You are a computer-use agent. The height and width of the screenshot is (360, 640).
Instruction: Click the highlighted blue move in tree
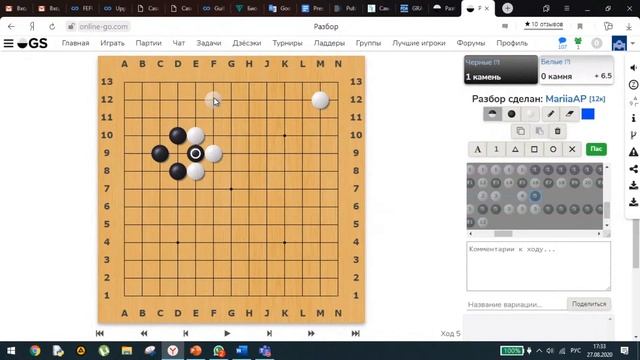[x=535, y=196]
